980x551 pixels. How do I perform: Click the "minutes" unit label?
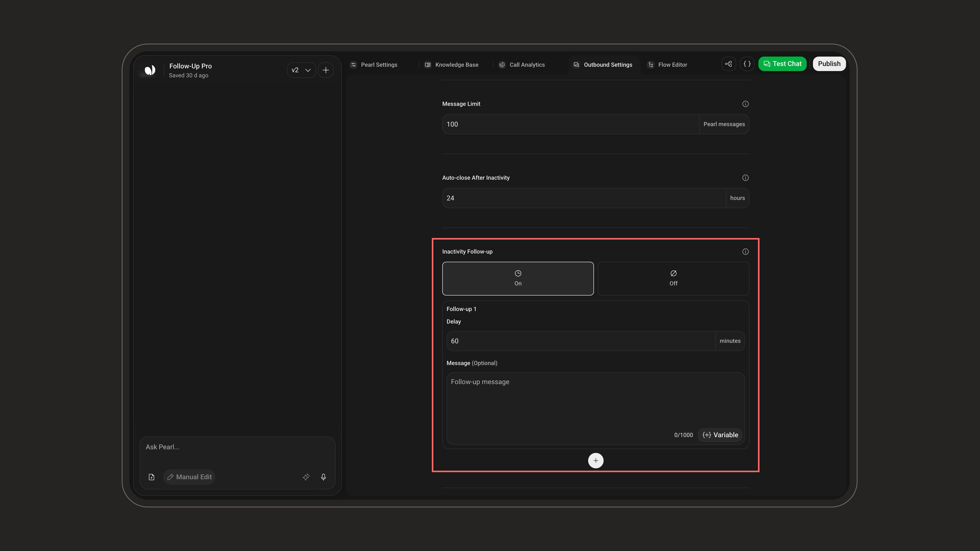click(x=730, y=341)
